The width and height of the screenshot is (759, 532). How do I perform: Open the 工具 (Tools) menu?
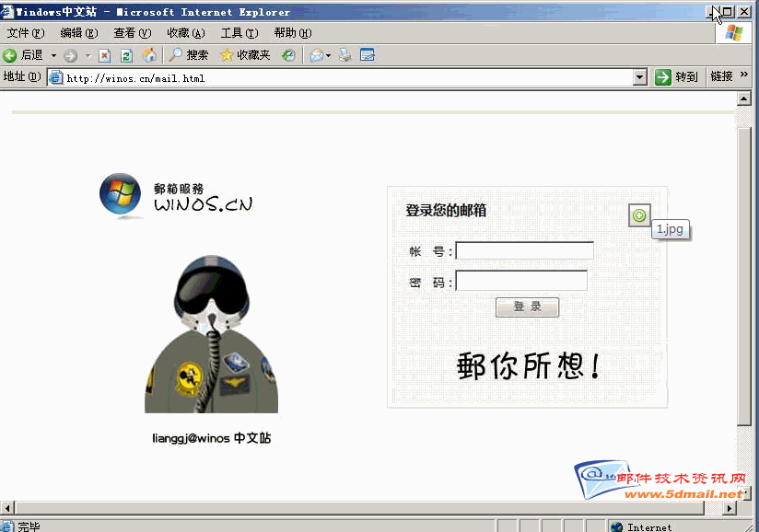pyautogui.click(x=238, y=33)
